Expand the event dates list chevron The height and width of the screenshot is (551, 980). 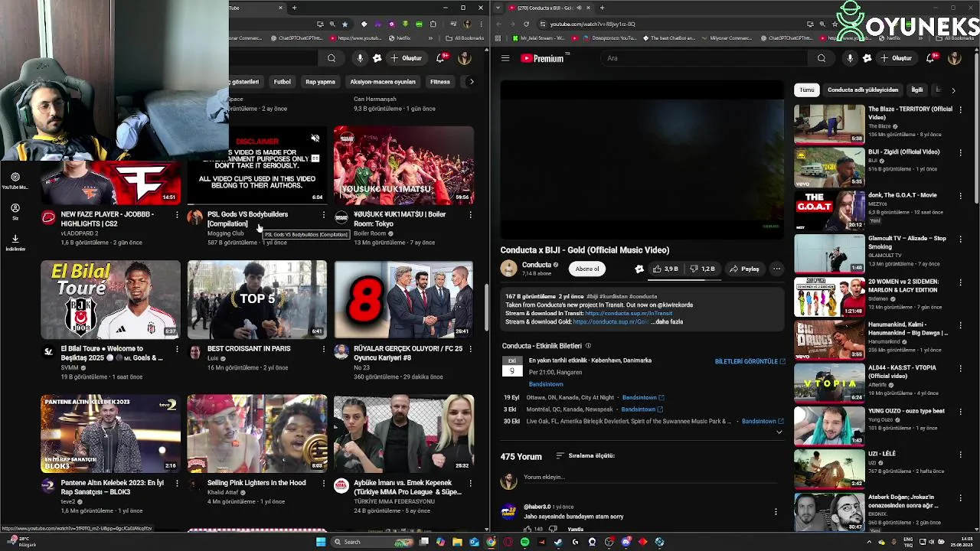click(779, 432)
